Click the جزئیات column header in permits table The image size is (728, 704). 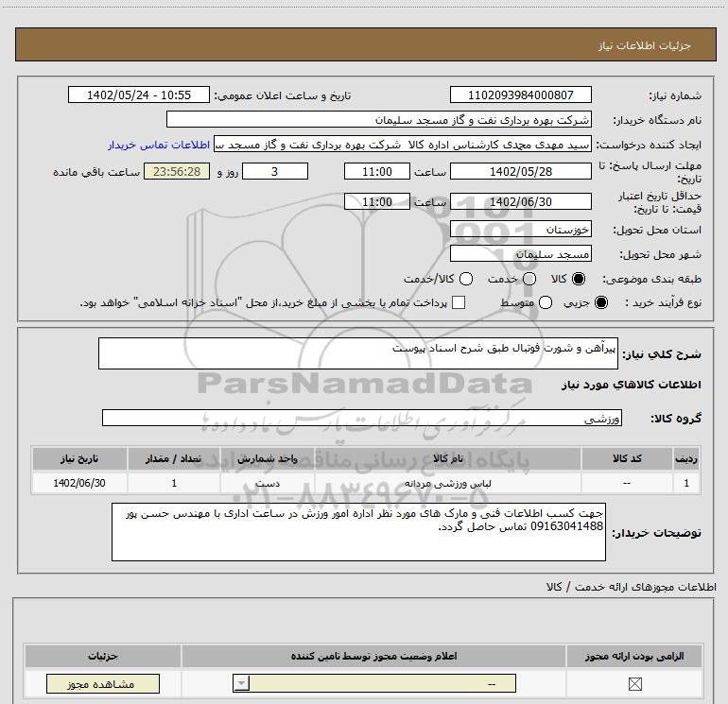[103, 656]
